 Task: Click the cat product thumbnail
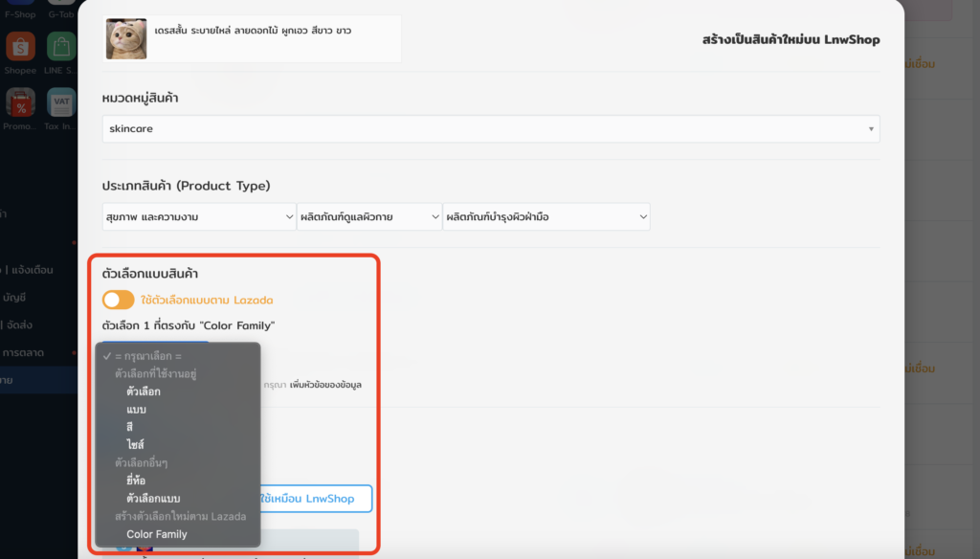pos(126,39)
